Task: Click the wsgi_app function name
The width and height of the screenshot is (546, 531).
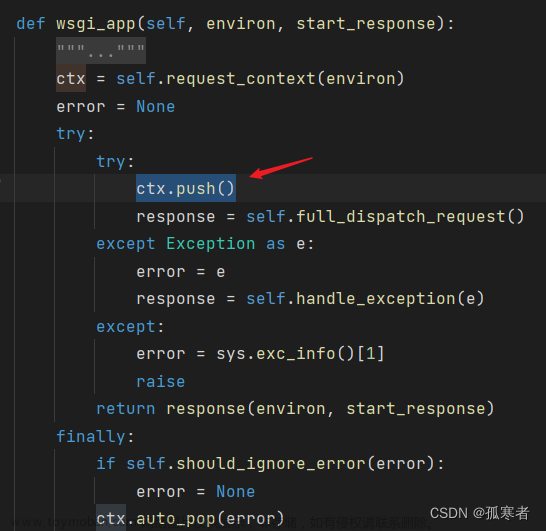Action: [x=96, y=24]
